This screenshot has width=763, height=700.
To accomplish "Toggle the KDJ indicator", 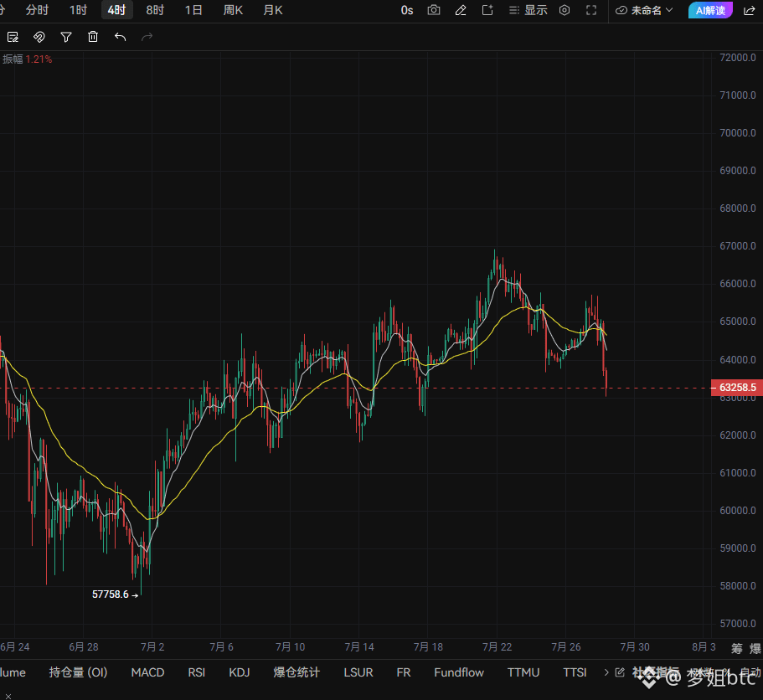I will pyautogui.click(x=240, y=672).
